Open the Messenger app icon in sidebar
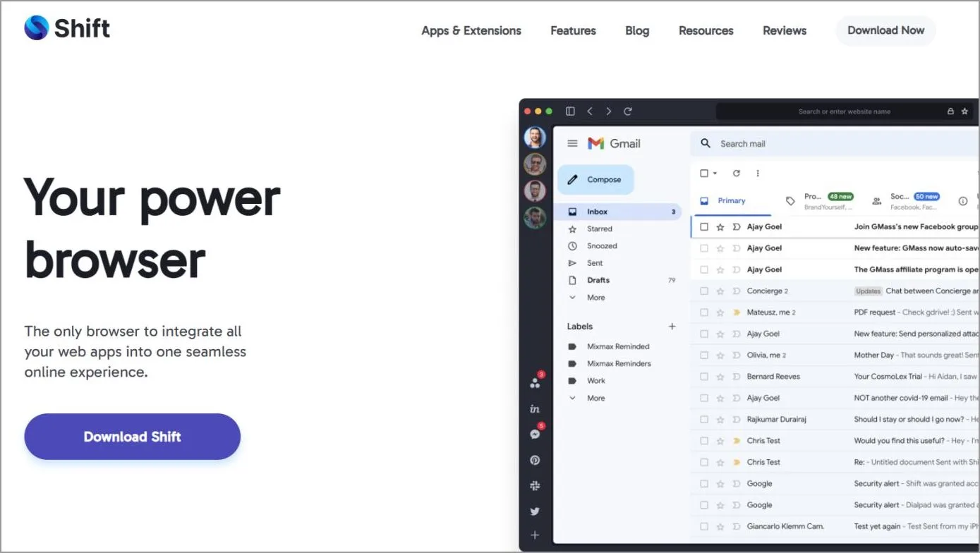The width and height of the screenshot is (980, 553). [535, 435]
